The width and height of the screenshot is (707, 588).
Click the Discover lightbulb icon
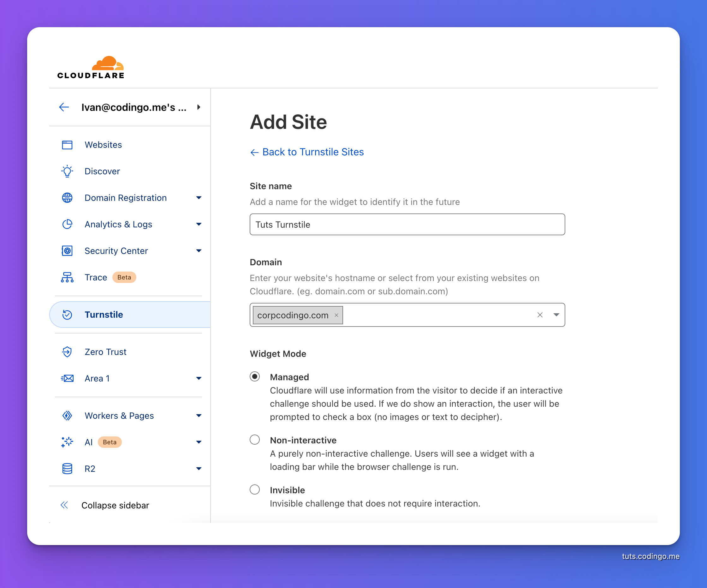point(67,171)
